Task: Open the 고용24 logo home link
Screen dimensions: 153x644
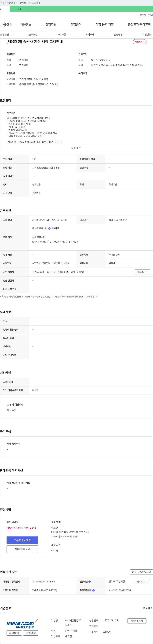Action: [x=6, y=24]
